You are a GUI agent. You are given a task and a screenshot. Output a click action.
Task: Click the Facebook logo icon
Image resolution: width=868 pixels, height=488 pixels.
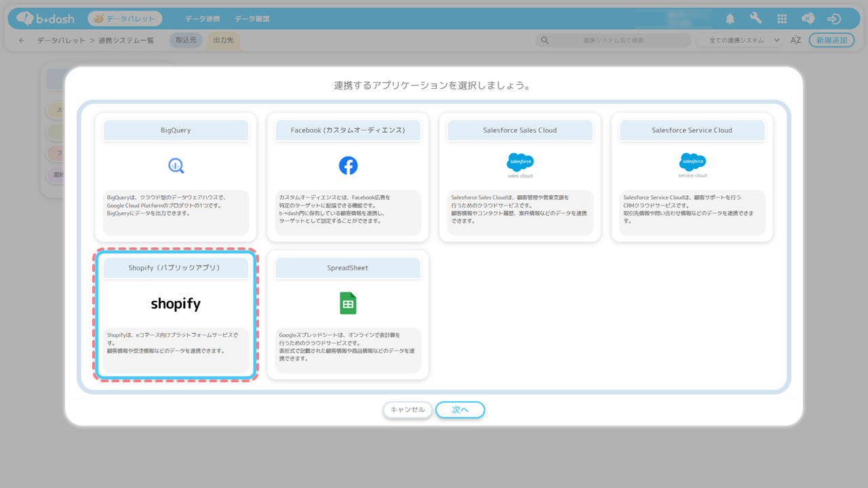pyautogui.click(x=348, y=165)
